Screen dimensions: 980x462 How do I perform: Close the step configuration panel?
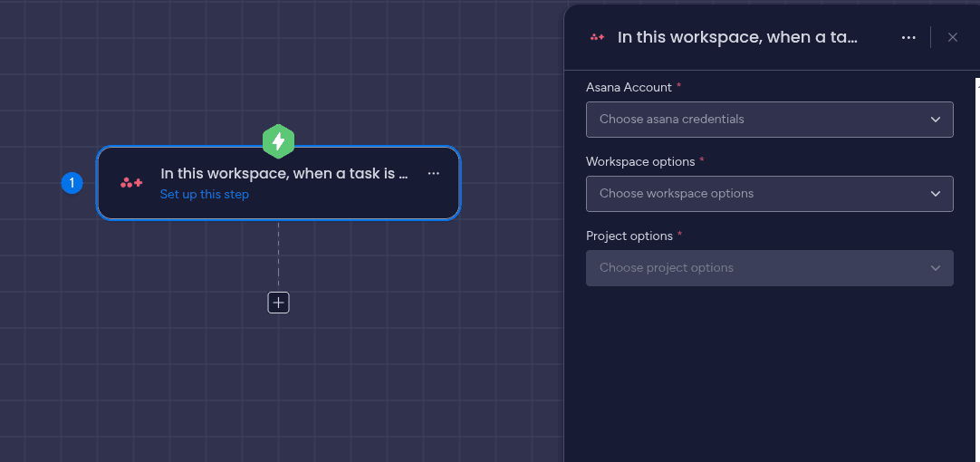pos(953,37)
